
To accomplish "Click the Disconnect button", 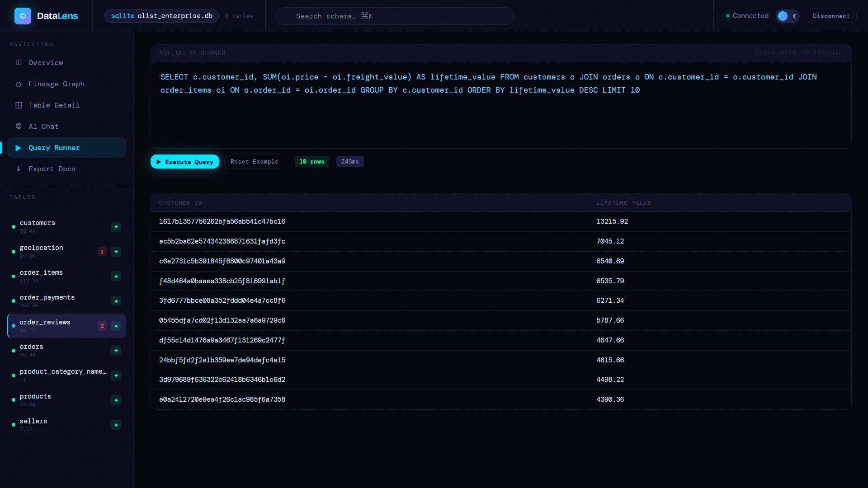I will point(831,16).
